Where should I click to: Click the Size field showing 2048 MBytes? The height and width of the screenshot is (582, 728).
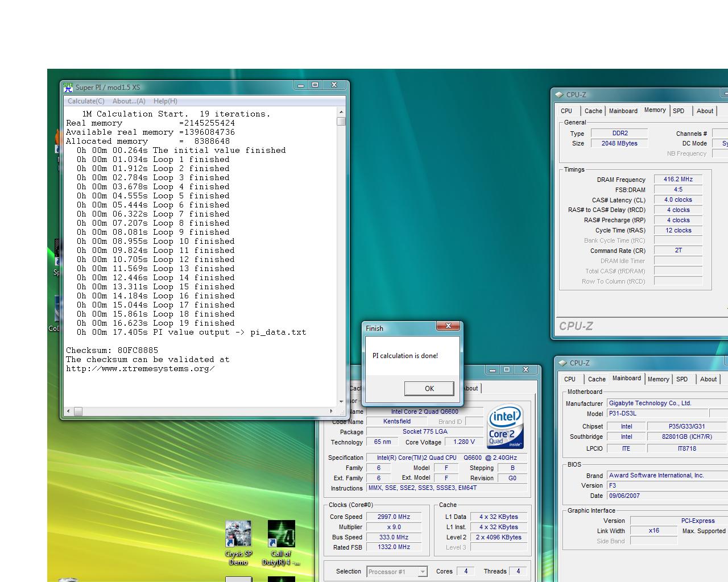tap(620, 143)
